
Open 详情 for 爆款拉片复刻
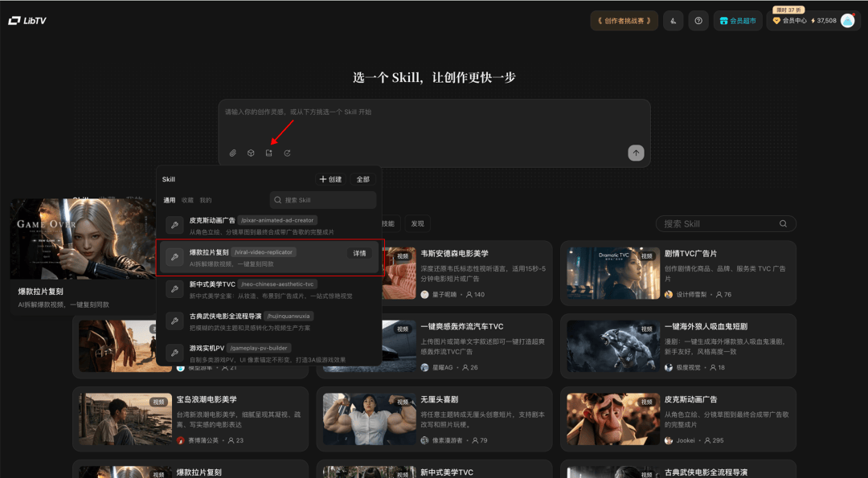click(x=360, y=253)
